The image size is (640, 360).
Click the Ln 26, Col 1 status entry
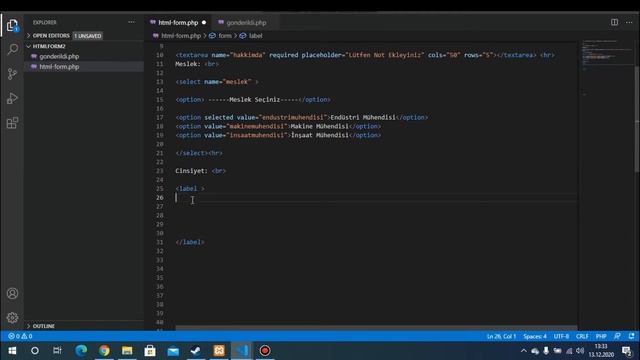pos(501,336)
